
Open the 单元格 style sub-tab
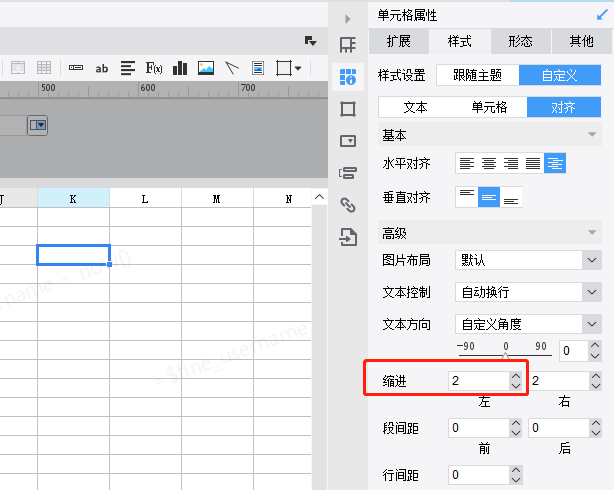[x=489, y=107]
